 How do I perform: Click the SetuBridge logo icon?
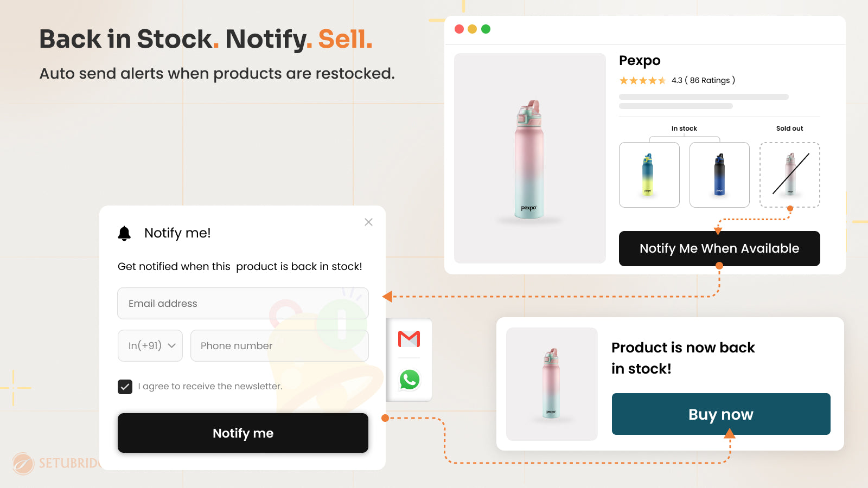point(23,464)
